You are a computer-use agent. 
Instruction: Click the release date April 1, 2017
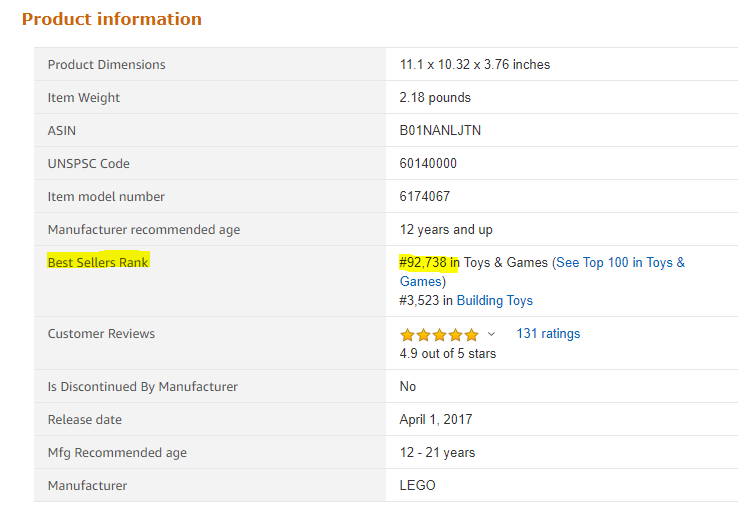(436, 420)
